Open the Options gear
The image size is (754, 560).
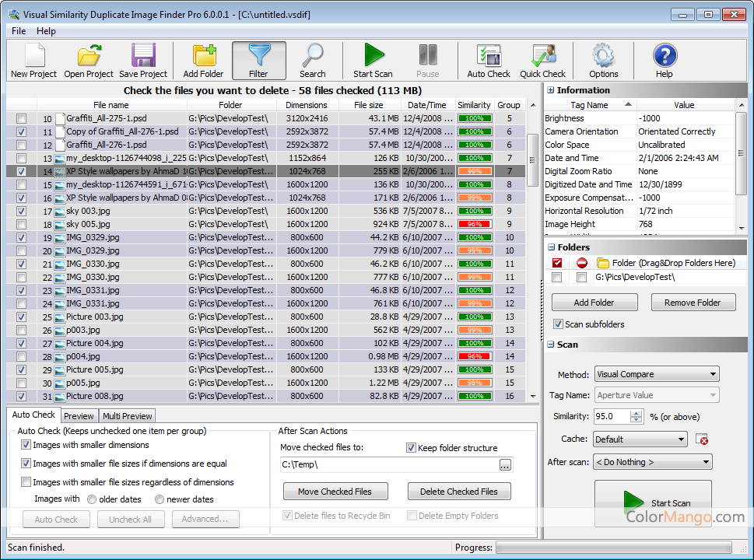point(604,61)
